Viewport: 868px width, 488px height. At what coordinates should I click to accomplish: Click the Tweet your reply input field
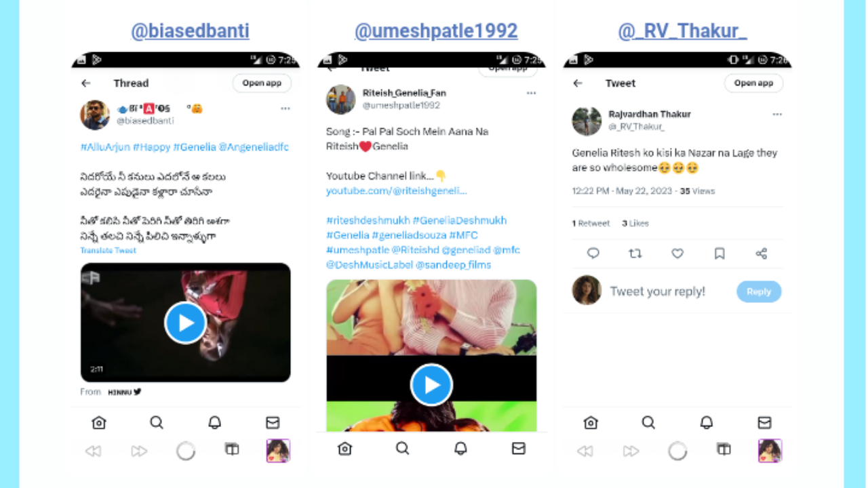pyautogui.click(x=658, y=291)
